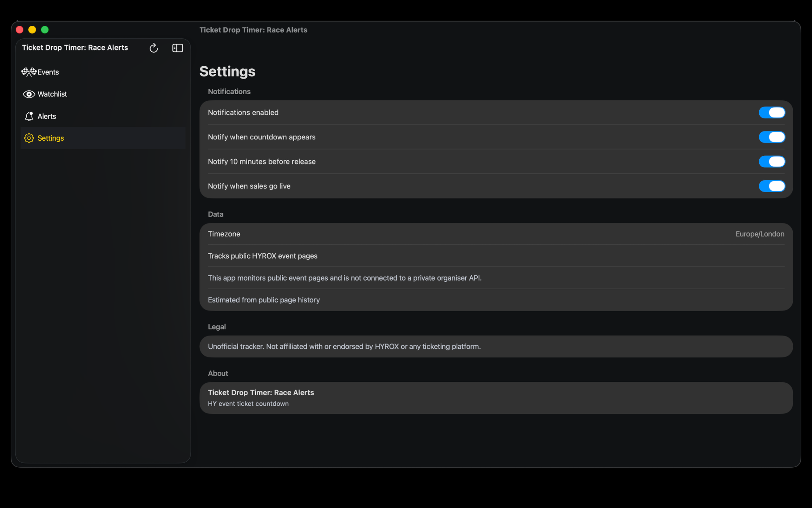This screenshot has width=812, height=508.
Task: Turn off Notify when sales go live
Action: click(x=772, y=186)
